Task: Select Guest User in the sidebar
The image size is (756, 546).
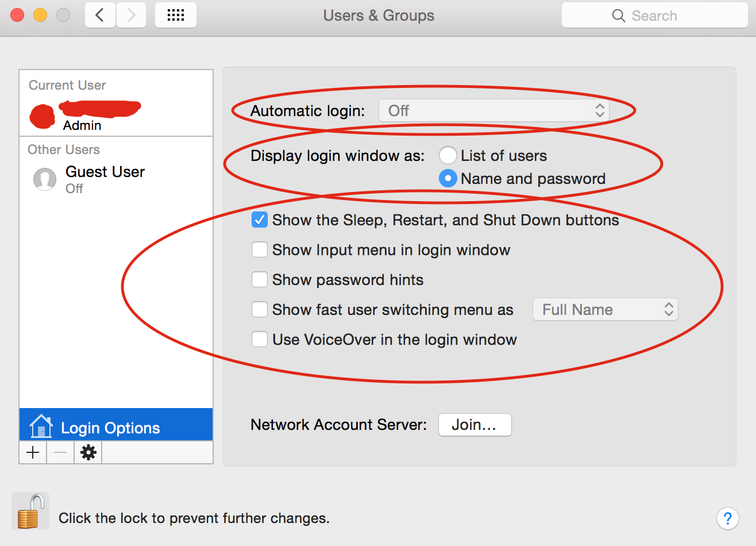Action: pyautogui.click(x=105, y=171)
